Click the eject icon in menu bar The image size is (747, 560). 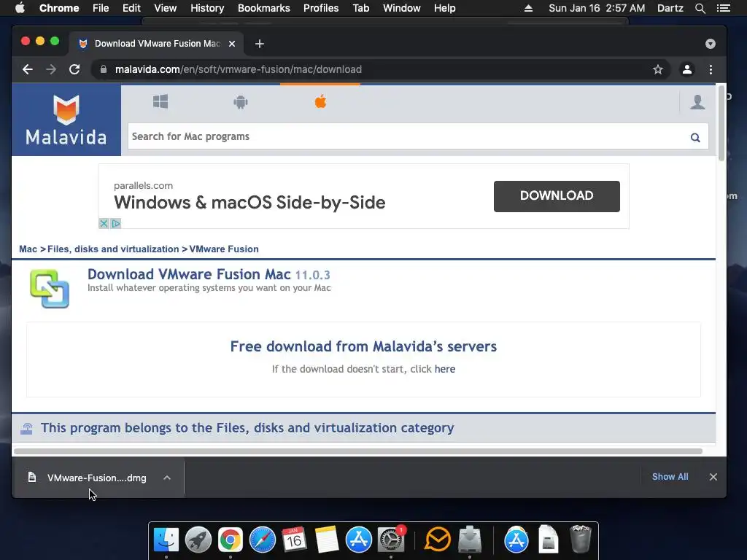(528, 8)
